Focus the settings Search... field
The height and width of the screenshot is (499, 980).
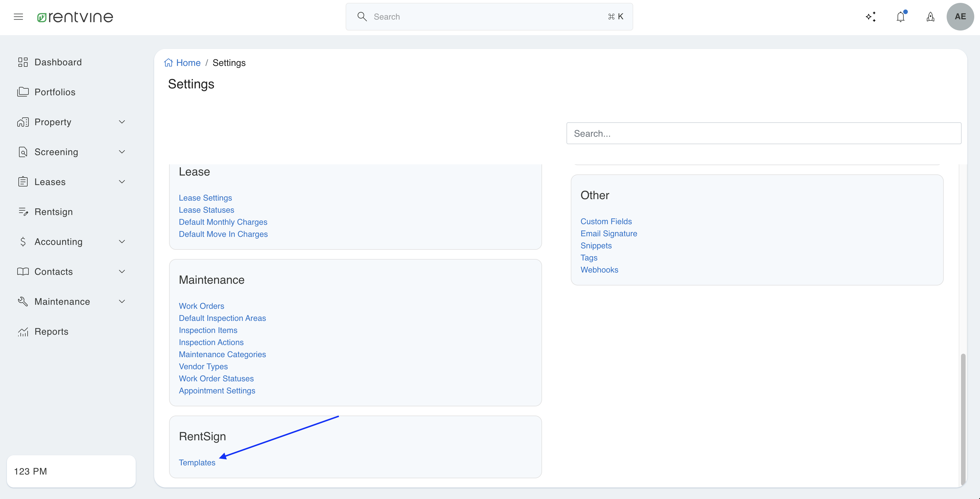[763, 133]
